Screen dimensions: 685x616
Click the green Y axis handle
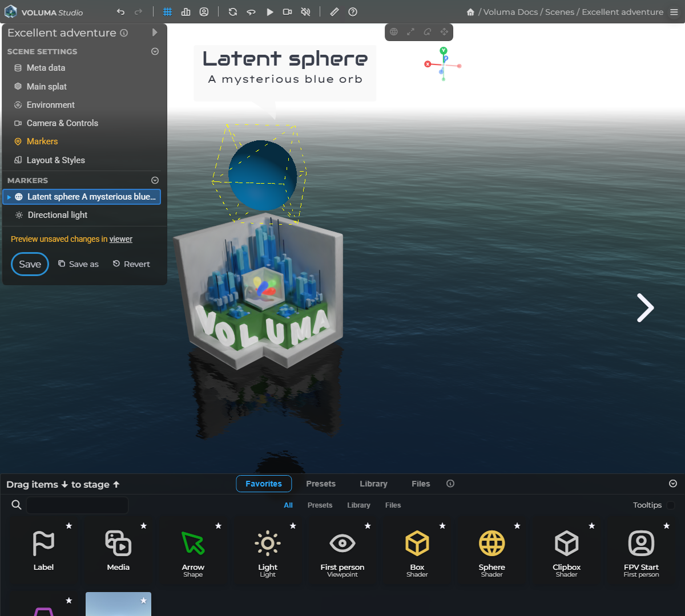pyautogui.click(x=444, y=51)
